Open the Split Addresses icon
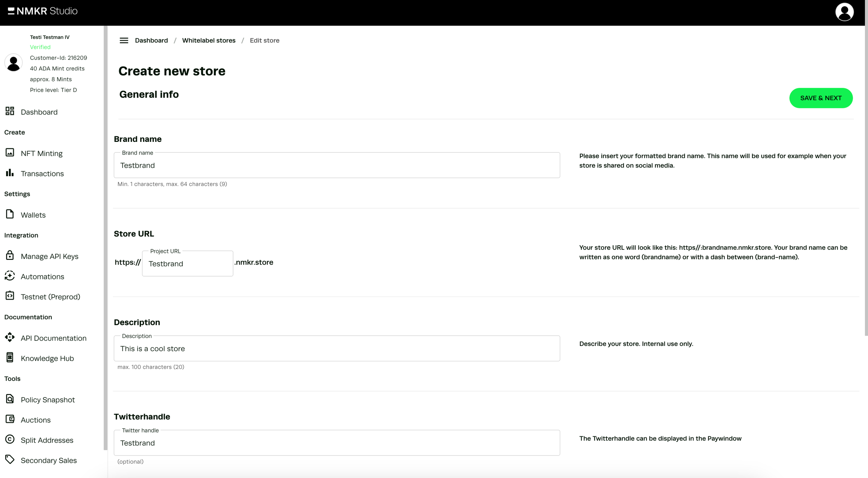 (10, 439)
